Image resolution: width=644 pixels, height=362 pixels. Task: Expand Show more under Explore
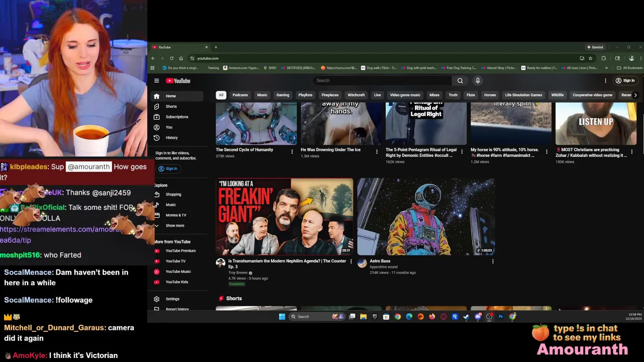click(178, 226)
